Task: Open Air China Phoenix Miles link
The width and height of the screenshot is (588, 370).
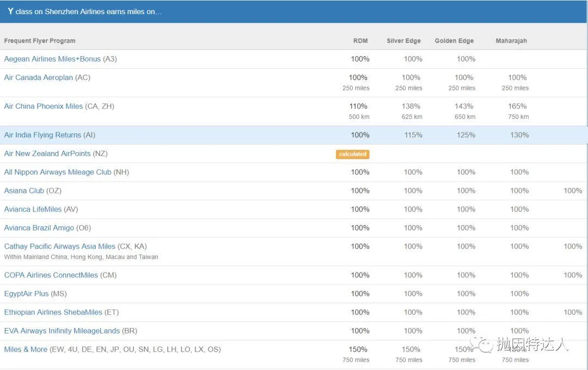Action: point(44,106)
